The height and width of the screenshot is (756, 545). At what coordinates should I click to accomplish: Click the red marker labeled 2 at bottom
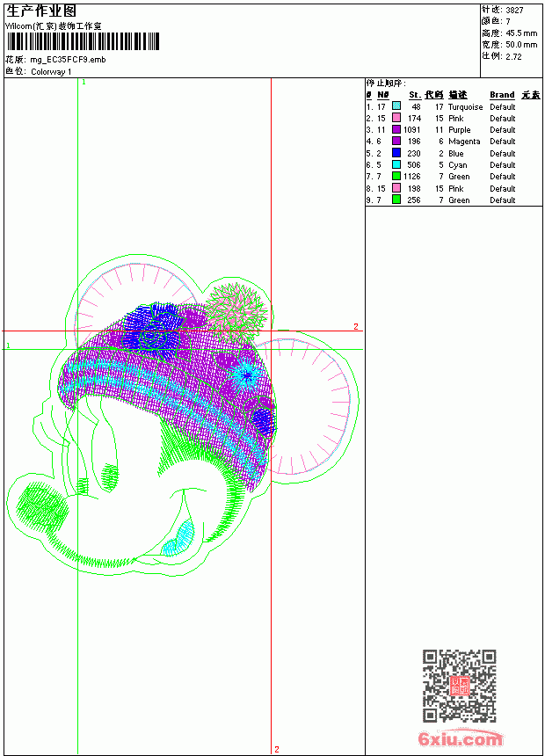click(277, 749)
